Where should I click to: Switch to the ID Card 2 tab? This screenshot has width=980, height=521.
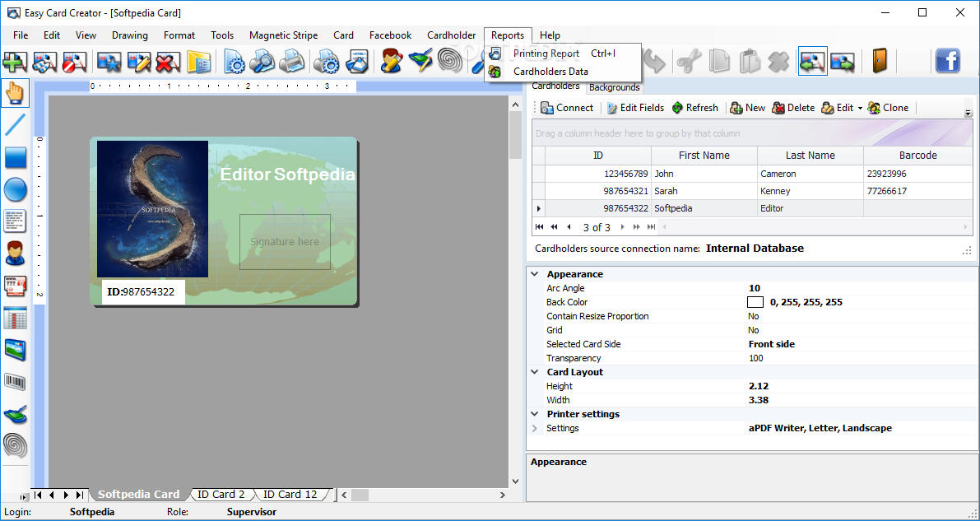click(221, 494)
